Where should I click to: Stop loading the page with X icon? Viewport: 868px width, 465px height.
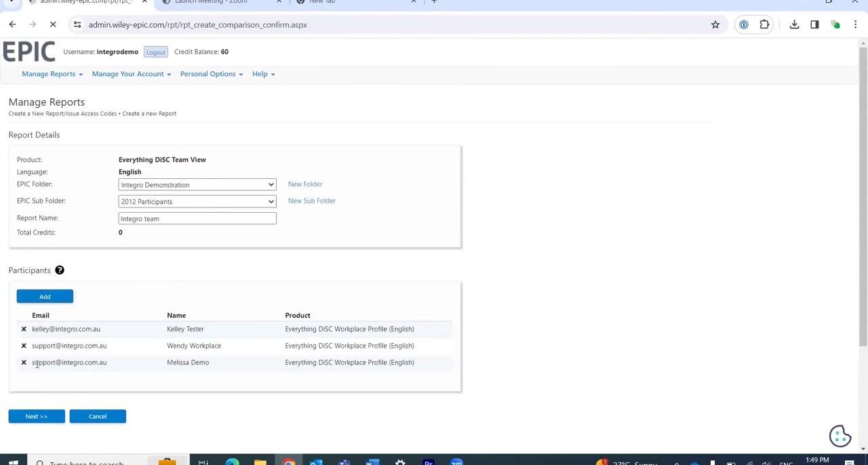(x=53, y=24)
